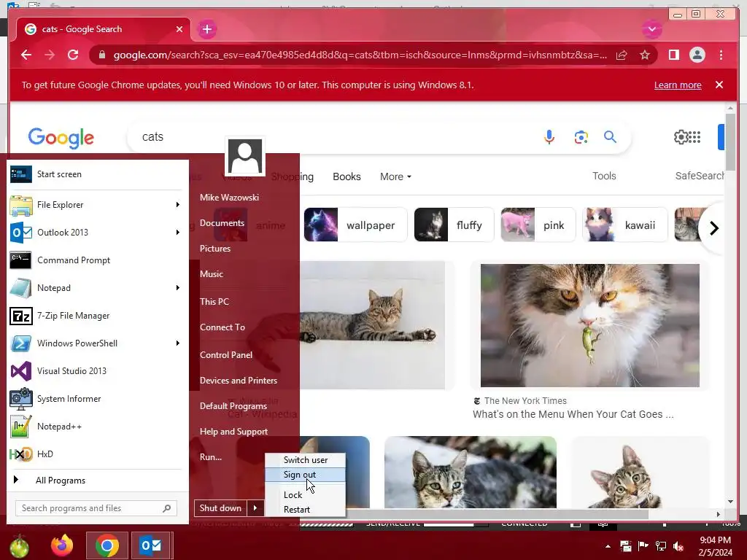The image size is (747, 560).
Task: Dismiss the Windows 8.1 update banner
Action: tap(719, 85)
